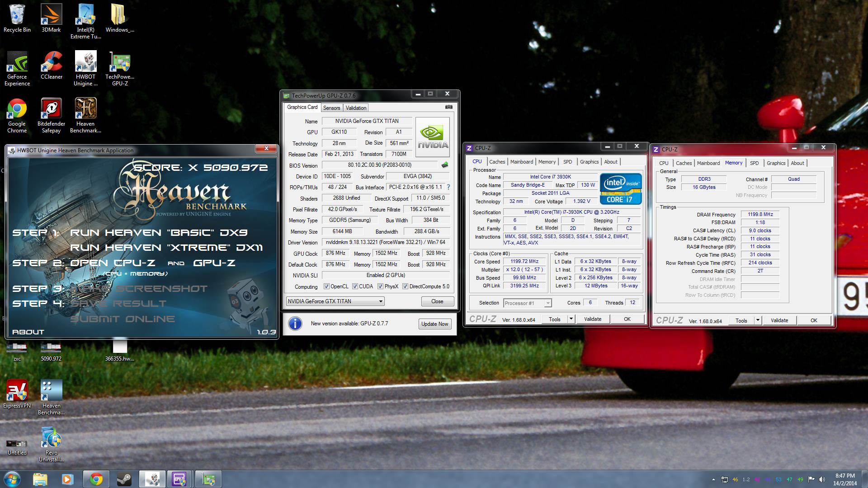Select the 5090.972 screenshot file

[x=51, y=352]
